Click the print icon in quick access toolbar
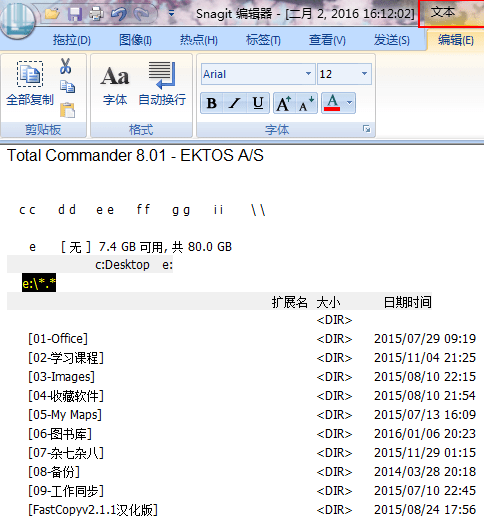 tap(96, 14)
